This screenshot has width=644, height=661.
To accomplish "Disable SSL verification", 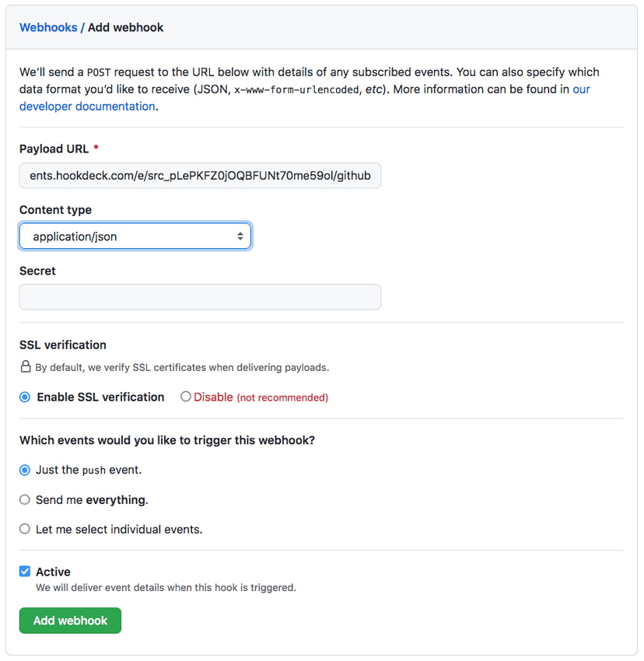I will pyautogui.click(x=184, y=397).
